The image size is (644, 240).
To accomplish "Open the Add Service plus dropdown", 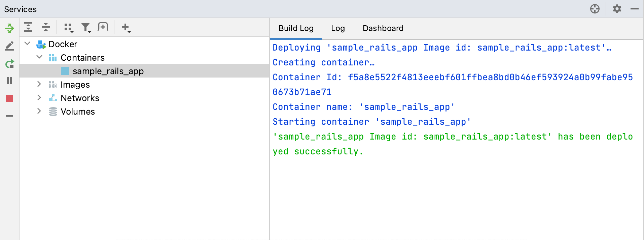I will click(126, 28).
